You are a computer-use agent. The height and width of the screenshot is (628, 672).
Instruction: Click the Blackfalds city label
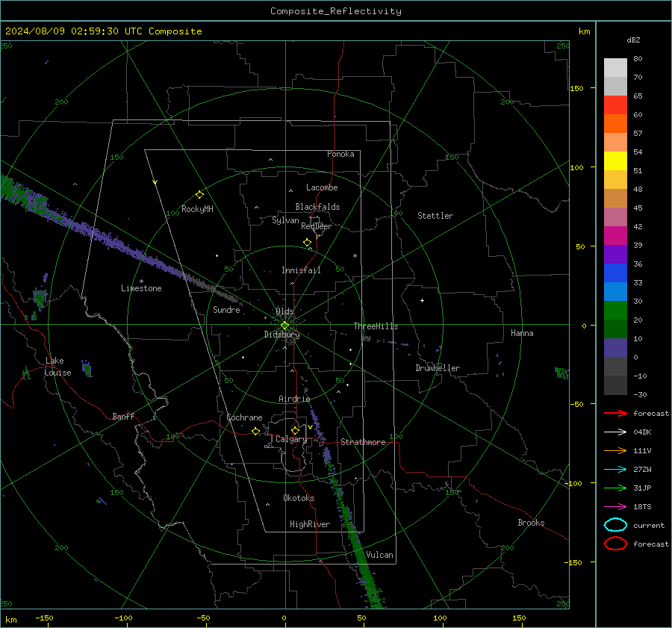317,207
